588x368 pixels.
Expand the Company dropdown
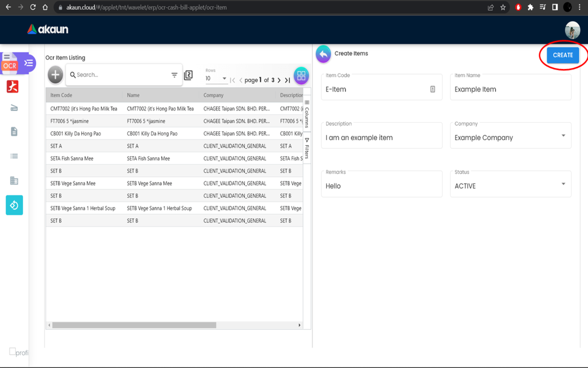(x=563, y=136)
